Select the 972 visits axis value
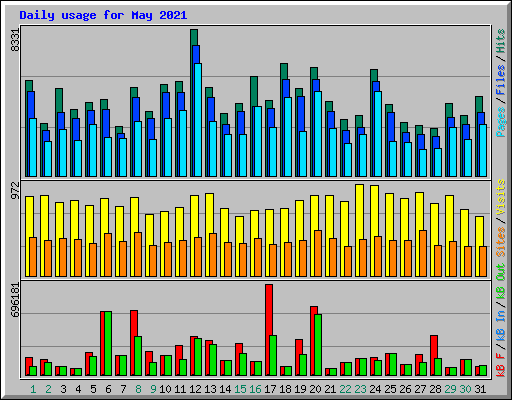The height and width of the screenshot is (400, 512). click(15, 190)
